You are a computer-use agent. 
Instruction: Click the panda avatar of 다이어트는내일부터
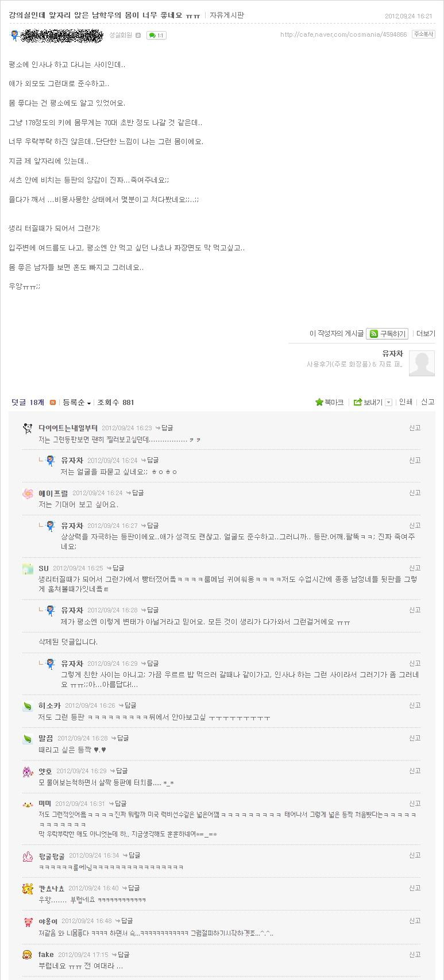(28, 428)
